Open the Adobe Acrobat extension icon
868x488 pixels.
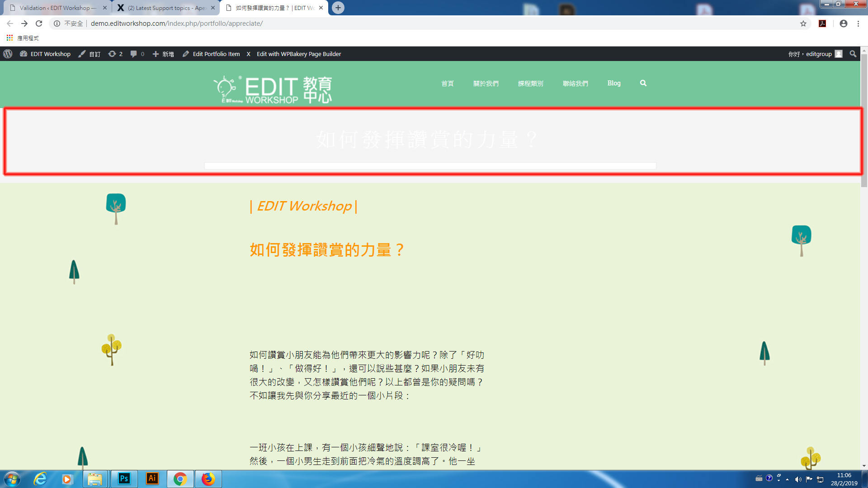point(822,23)
